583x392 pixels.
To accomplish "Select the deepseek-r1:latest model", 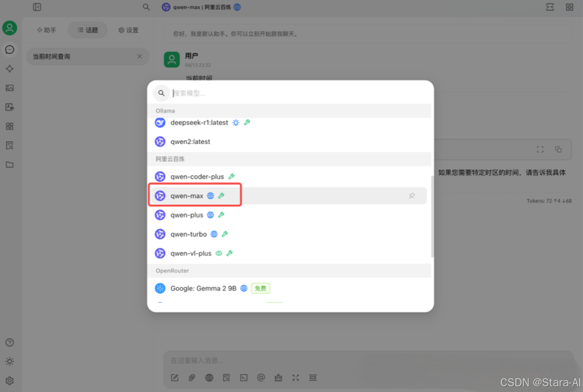I will coord(289,123).
